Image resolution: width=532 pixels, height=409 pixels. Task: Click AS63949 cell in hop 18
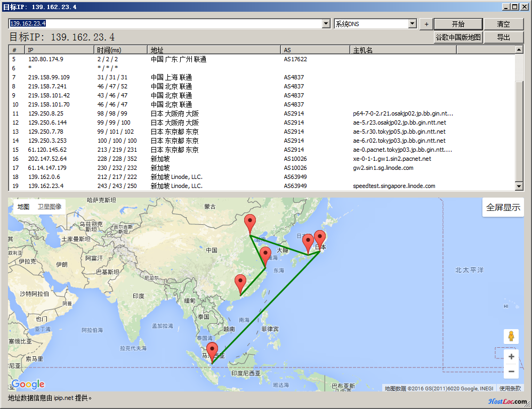tap(295, 177)
